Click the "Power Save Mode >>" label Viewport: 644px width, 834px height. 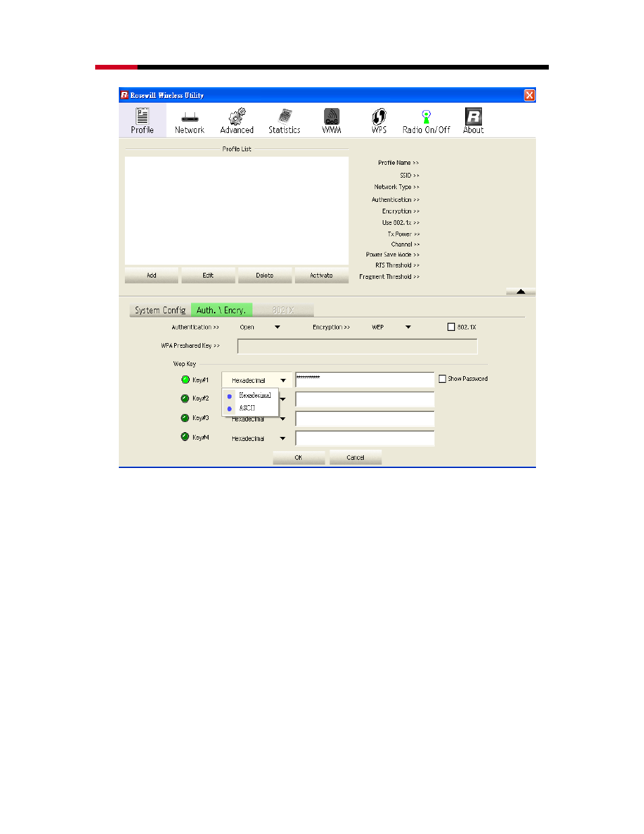coord(392,255)
